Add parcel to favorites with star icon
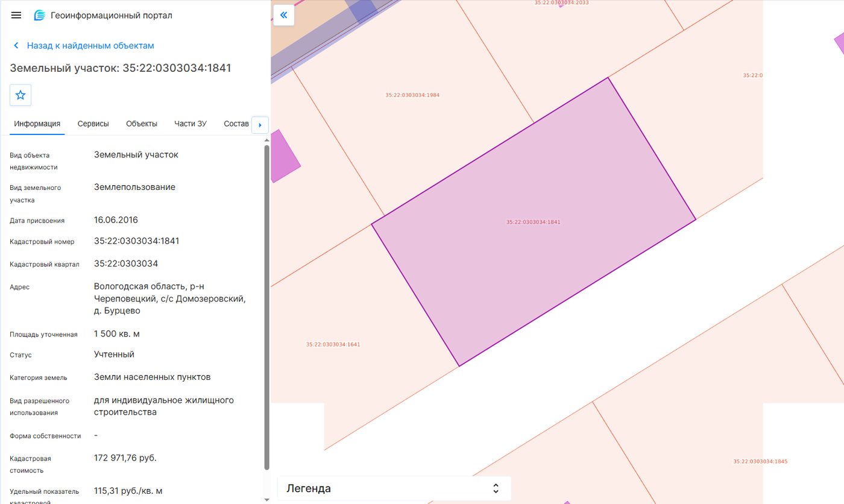 20,95
